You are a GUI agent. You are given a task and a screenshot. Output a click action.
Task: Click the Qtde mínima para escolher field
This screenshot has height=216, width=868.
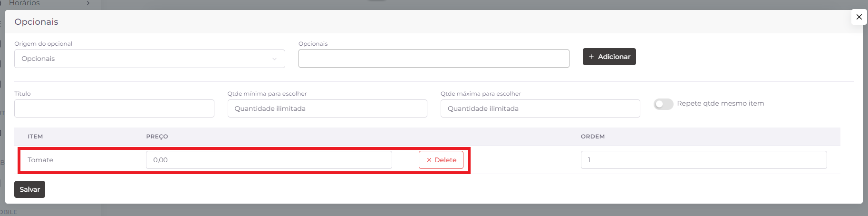coord(327,108)
